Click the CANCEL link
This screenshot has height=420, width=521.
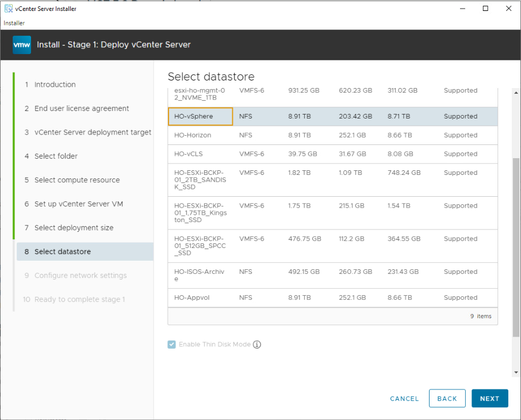click(x=404, y=399)
